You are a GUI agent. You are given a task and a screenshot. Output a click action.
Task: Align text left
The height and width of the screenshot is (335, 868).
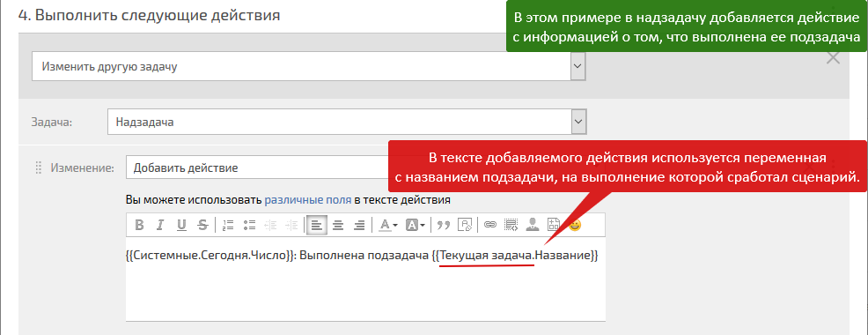pyautogui.click(x=317, y=225)
